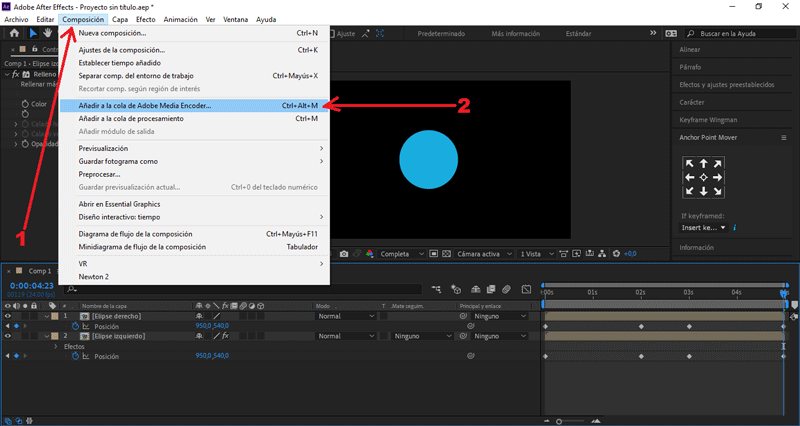
Task: Open the Carácter panel
Action: (692, 102)
